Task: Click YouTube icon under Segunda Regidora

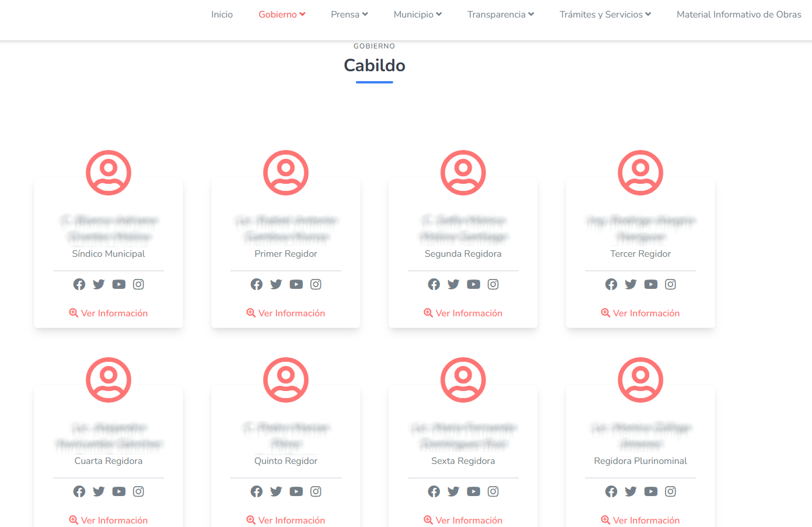Action: tap(474, 284)
